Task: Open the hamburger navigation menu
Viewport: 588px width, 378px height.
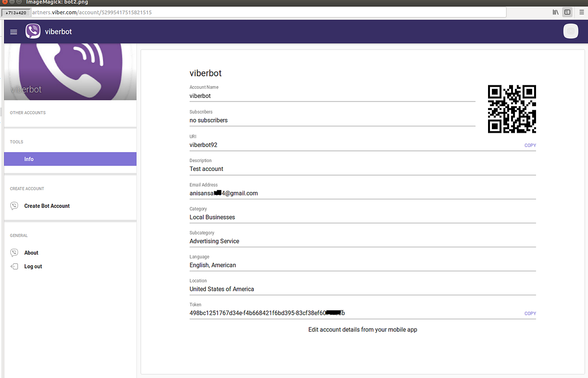Action: click(x=14, y=32)
